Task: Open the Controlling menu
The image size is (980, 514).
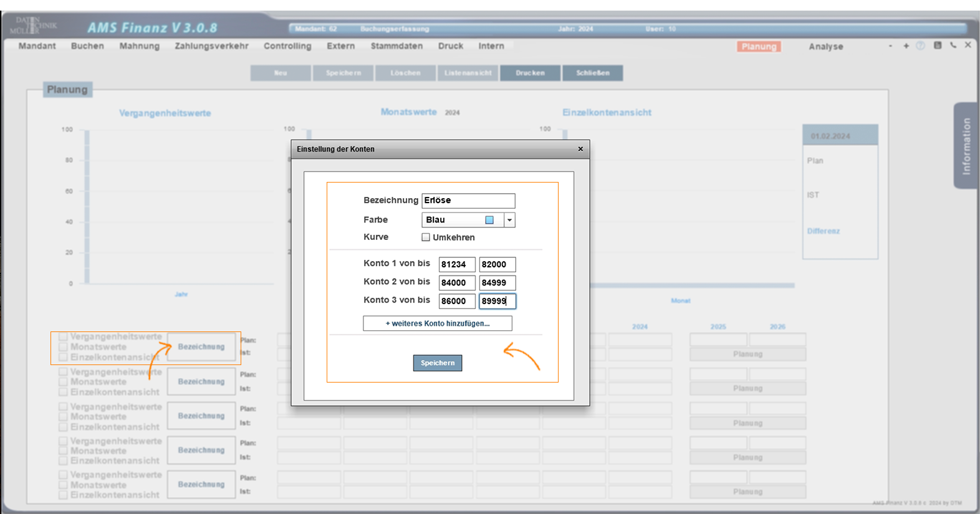Action: [x=287, y=46]
